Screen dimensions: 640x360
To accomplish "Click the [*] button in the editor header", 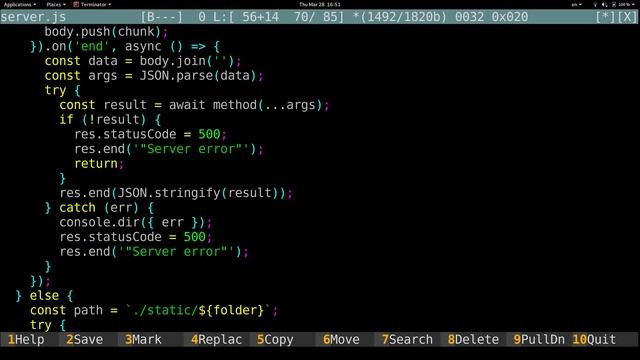I will click(x=605, y=17).
